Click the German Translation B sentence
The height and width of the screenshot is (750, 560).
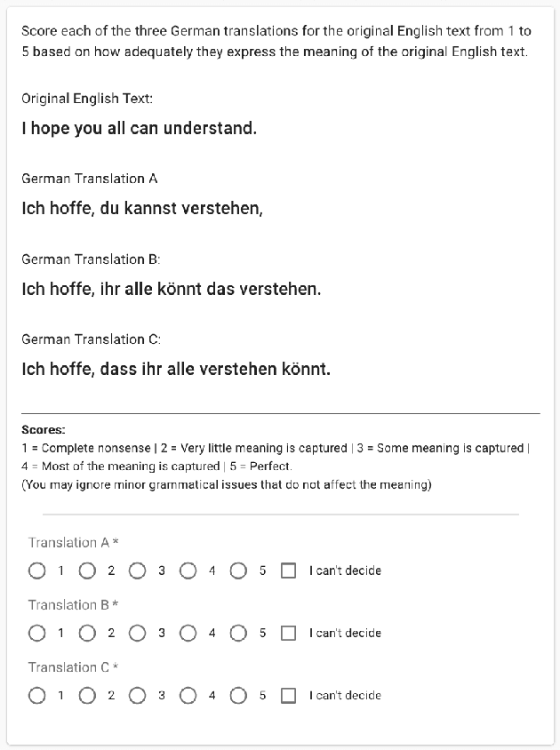pyautogui.click(x=171, y=289)
